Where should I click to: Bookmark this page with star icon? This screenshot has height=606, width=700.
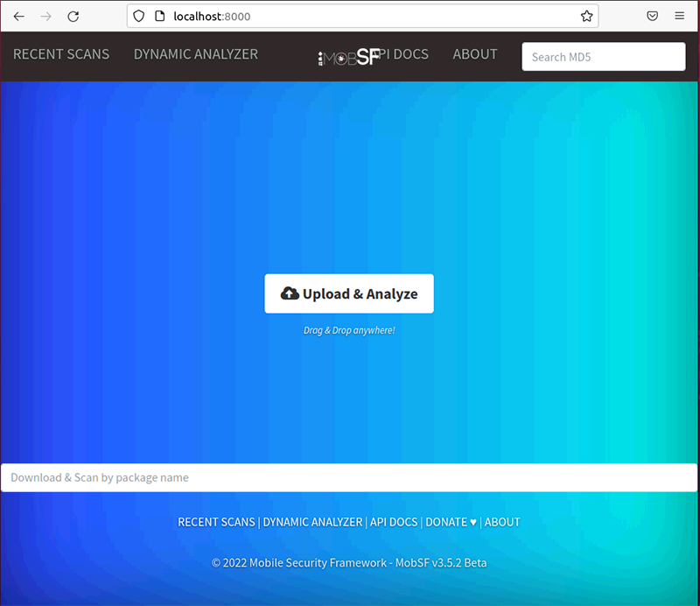point(586,17)
